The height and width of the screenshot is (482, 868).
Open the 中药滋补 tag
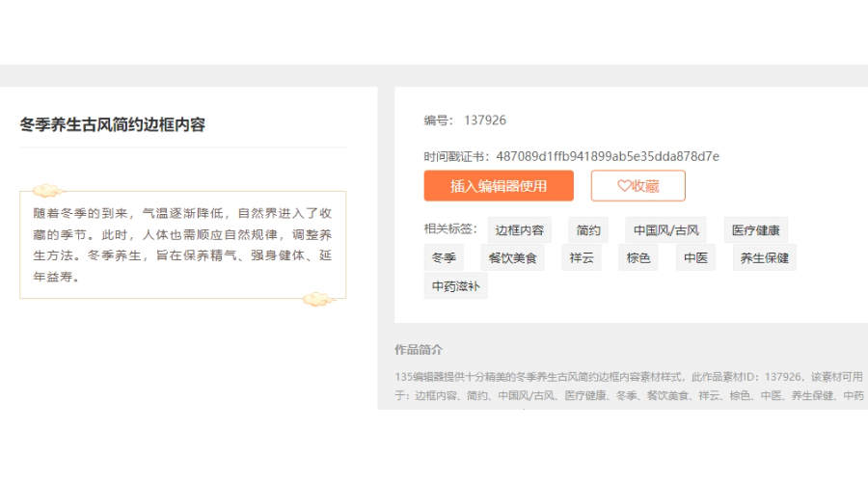tap(455, 286)
